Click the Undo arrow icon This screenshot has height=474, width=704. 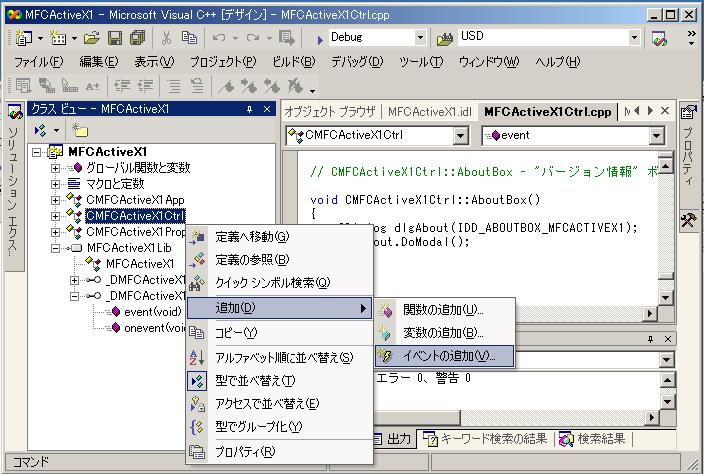[219, 39]
